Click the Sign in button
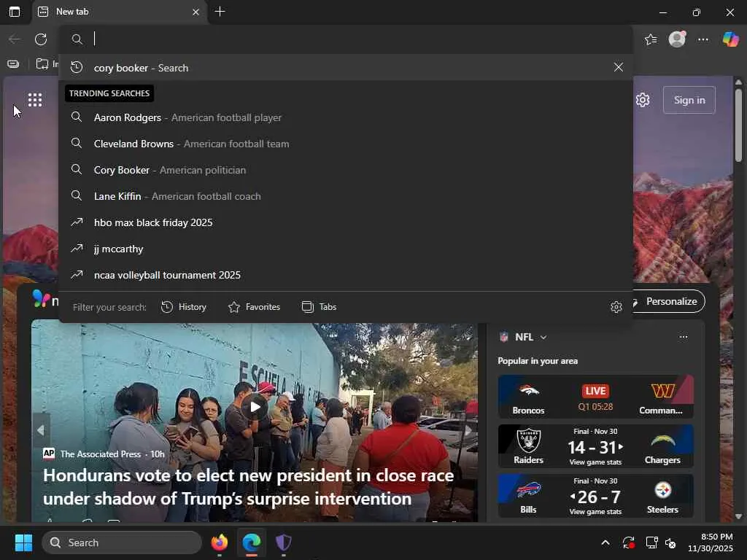The image size is (747, 560). [689, 100]
